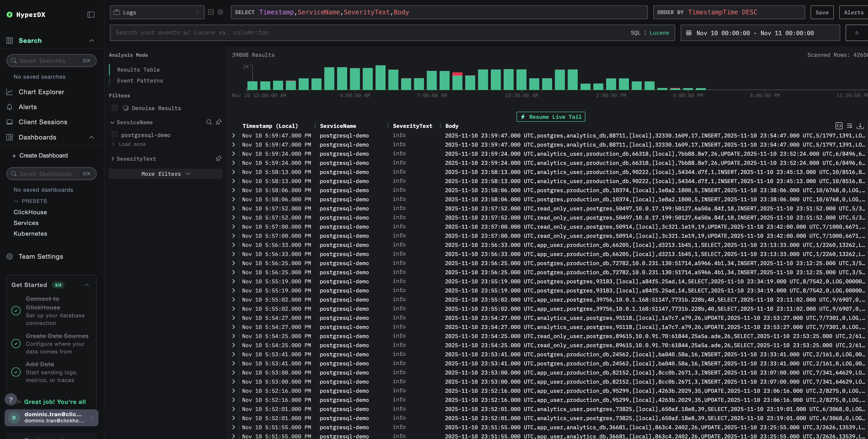Click the code view icon beside the source selector
Viewport: 868px width, 439px height.
coord(211,12)
